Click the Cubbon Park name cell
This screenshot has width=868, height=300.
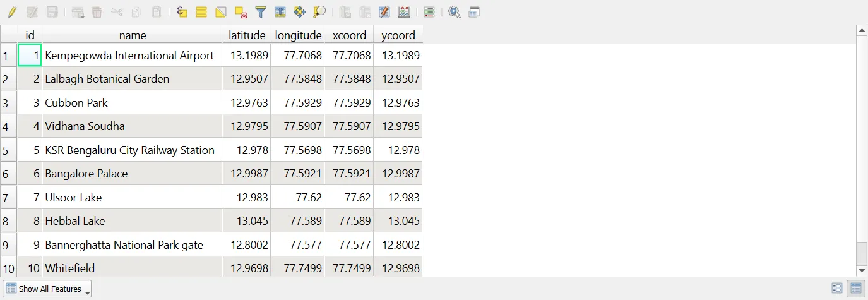click(x=133, y=103)
